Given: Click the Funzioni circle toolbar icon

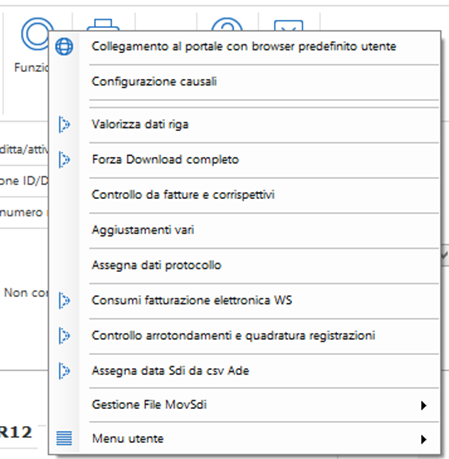Looking at the screenshot, I should [36, 33].
